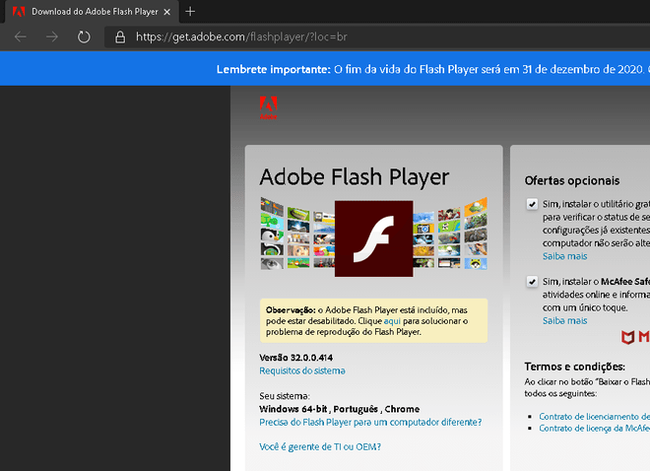This screenshot has width=650, height=471.
Task: Click the Adobe favicon in the tab
Action: pyautogui.click(x=19, y=12)
